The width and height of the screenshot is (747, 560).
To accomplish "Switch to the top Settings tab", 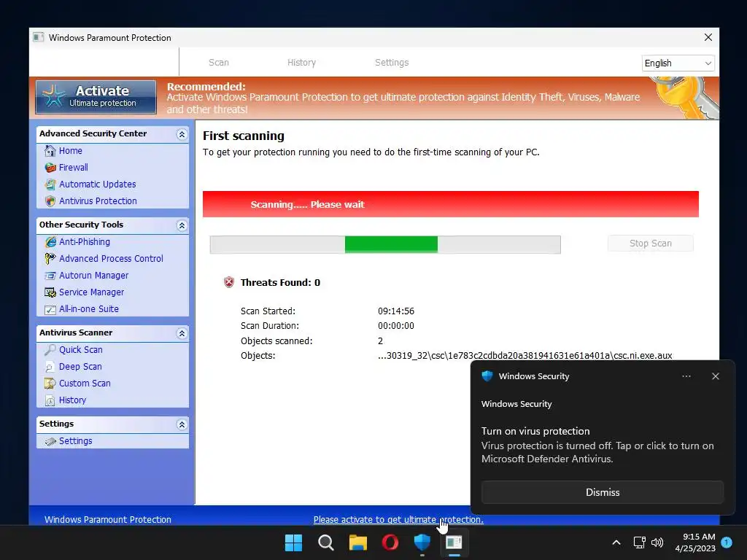I will click(392, 63).
